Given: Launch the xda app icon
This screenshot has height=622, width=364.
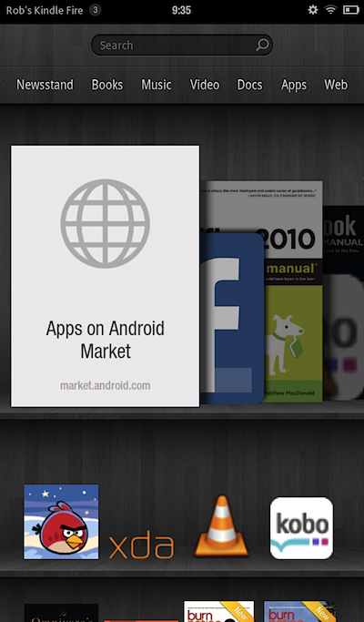Looking at the screenshot, I should coord(142,545).
